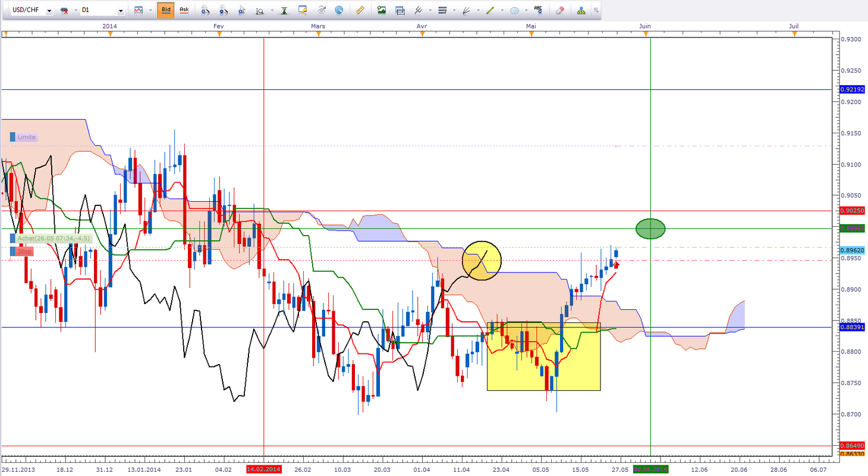Click the vertical scale zoom icon

coord(260,10)
